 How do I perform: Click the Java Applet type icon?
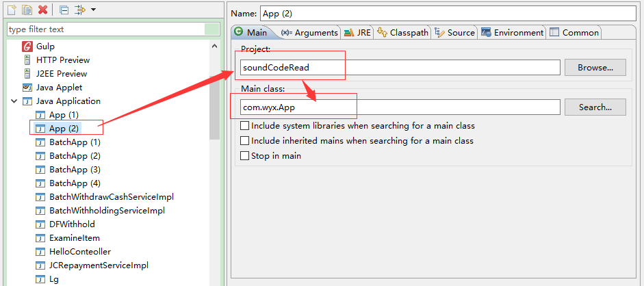27,88
